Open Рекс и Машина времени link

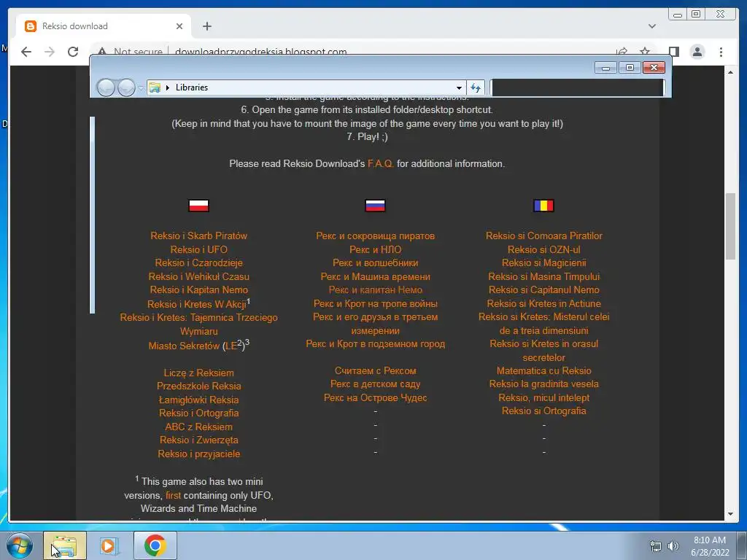point(376,276)
